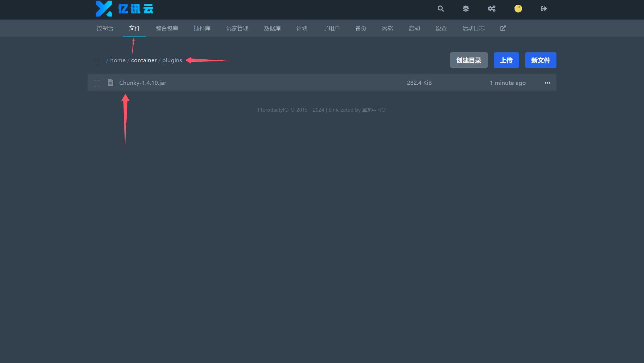
Task: Navigate to container in breadcrumb
Action: (x=144, y=60)
